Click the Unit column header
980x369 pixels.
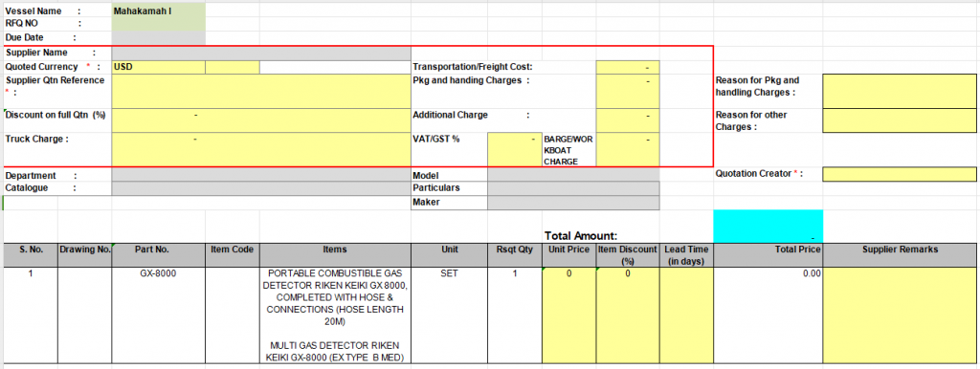[x=450, y=254]
